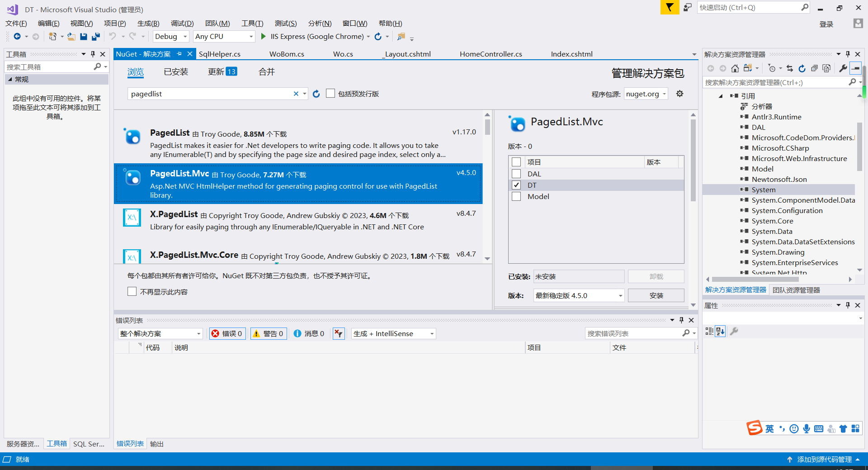This screenshot has height=470, width=868.
Task: Click the 安装 install button
Action: [656, 295]
